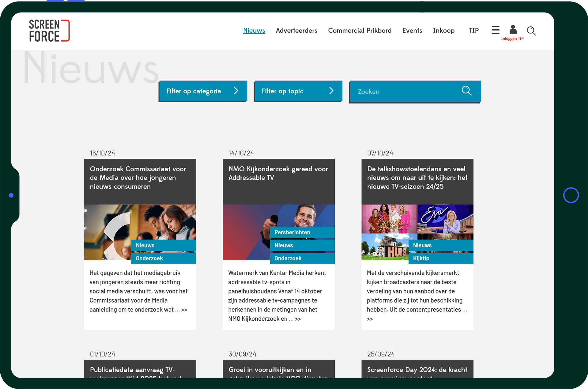Go to the Commercial Prikbord menu item
Viewport: 588px width, 389px height.
[x=360, y=31]
